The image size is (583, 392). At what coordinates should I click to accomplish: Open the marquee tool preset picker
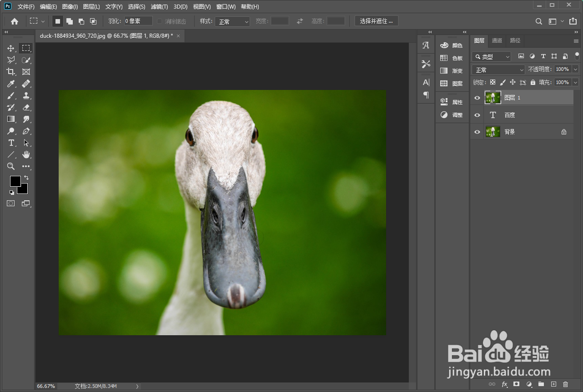37,21
